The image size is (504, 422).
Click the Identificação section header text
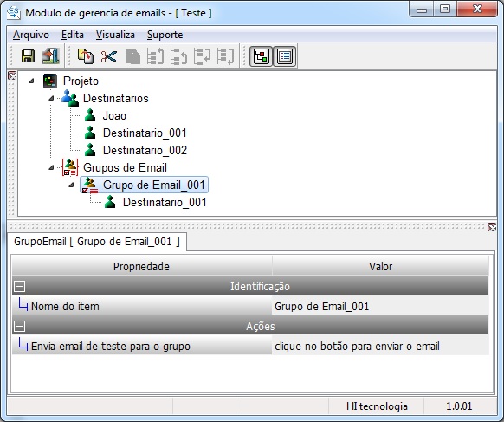click(x=260, y=286)
